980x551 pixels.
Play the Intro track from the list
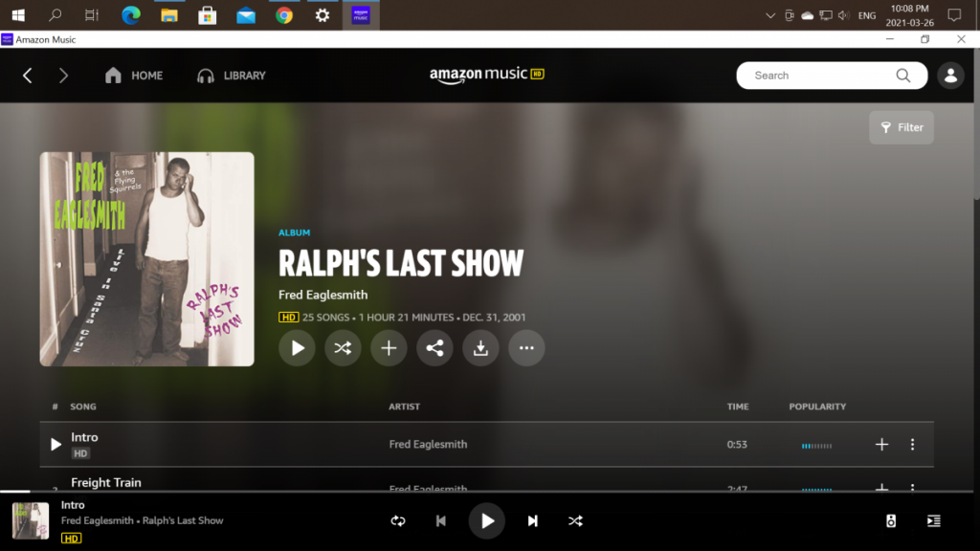[56, 444]
